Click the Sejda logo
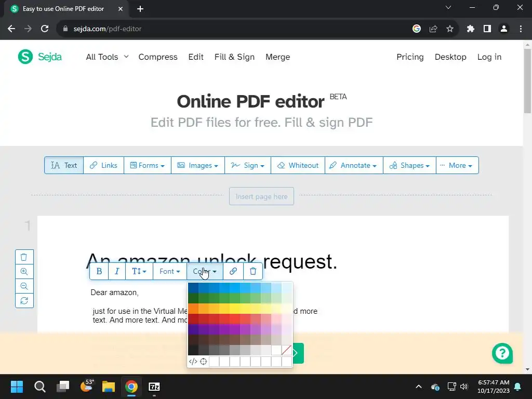Viewport: 532px width, 399px height. pyautogui.click(x=39, y=56)
